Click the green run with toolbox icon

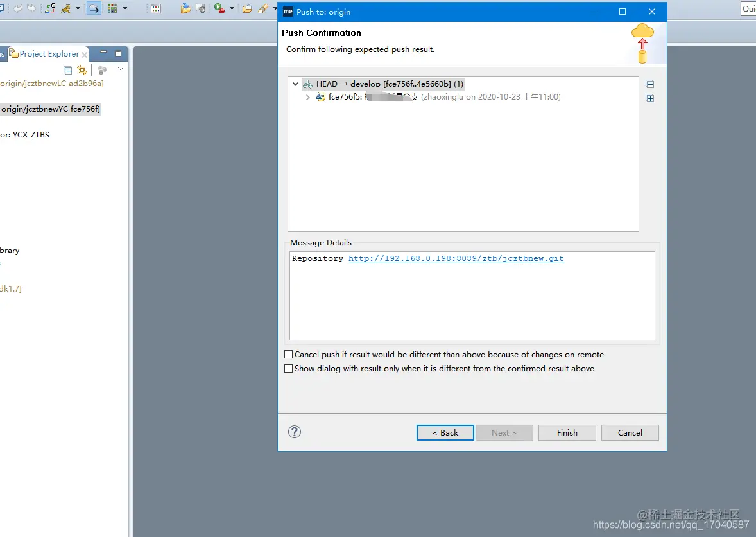tap(219, 8)
